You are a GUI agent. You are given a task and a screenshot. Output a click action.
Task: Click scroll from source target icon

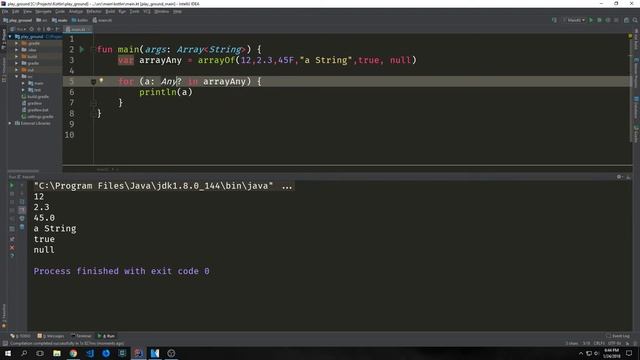tap(31, 29)
